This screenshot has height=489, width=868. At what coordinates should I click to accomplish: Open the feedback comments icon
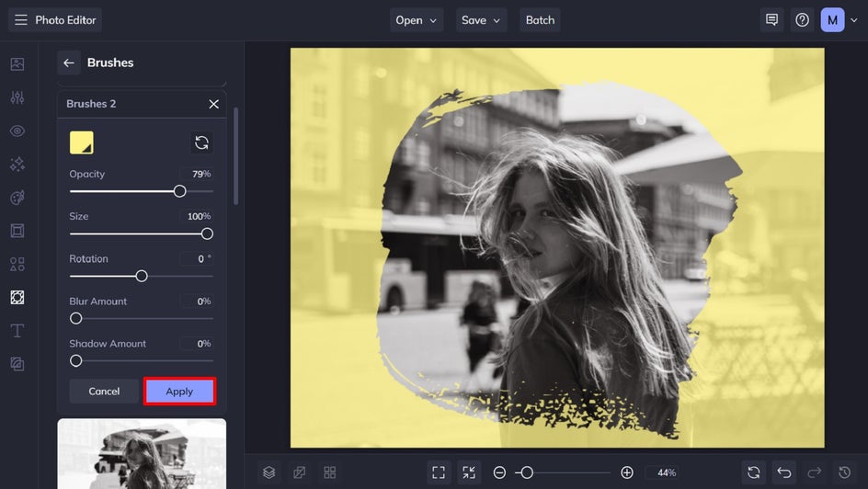tap(771, 20)
